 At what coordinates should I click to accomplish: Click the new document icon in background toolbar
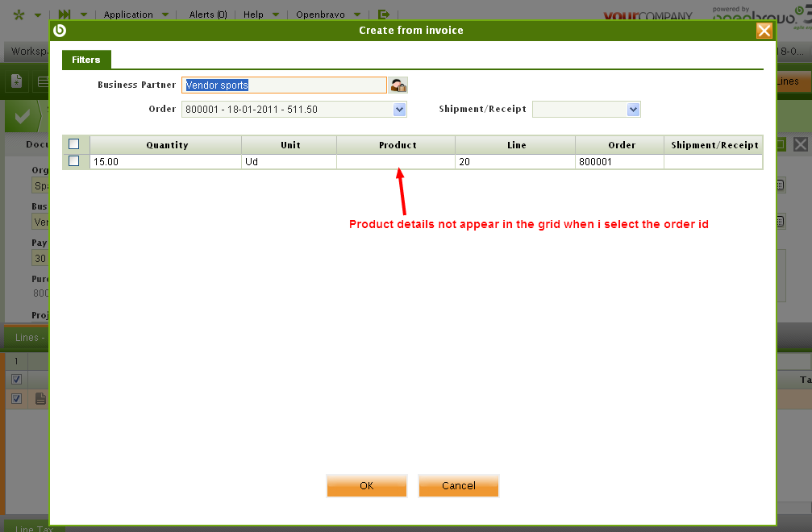click(17, 81)
